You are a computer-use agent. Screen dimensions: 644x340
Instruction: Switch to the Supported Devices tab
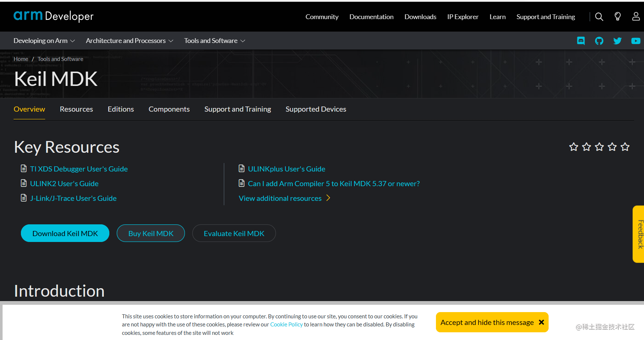coord(316,109)
